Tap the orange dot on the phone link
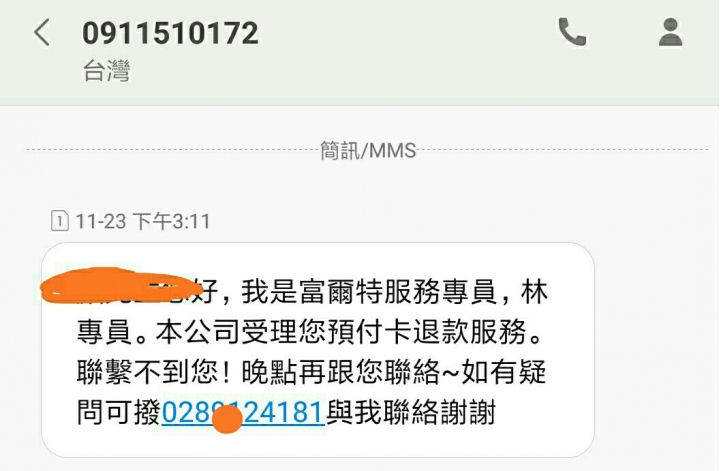Image resolution: width=720 pixels, height=471 pixels. click(x=228, y=419)
